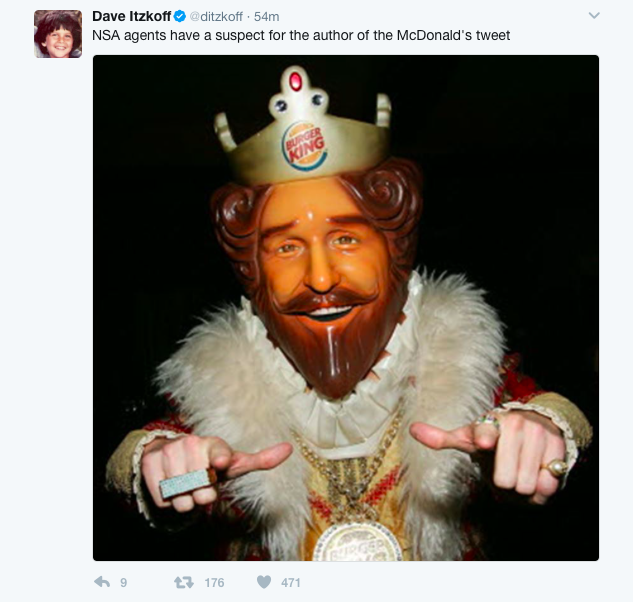Retweet using the retweet arrows icon
Image resolution: width=633 pixels, height=602 pixels.
click(x=183, y=582)
